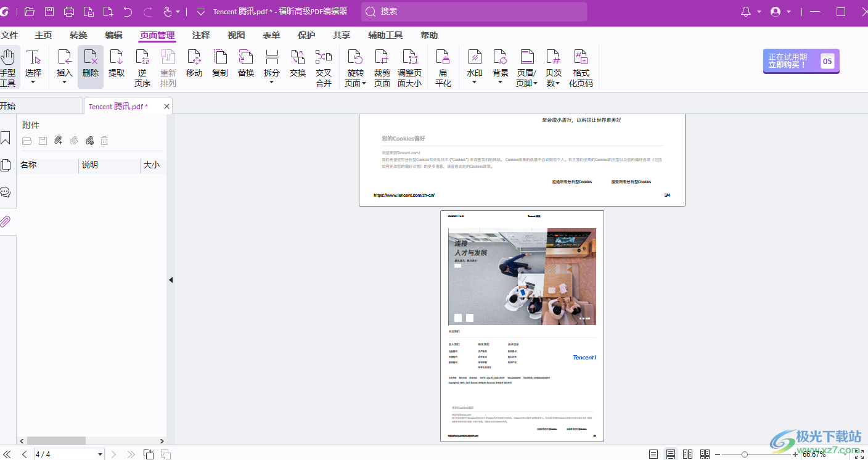Switch to the 表单 tab
The width and height of the screenshot is (868, 460).
click(271, 36)
